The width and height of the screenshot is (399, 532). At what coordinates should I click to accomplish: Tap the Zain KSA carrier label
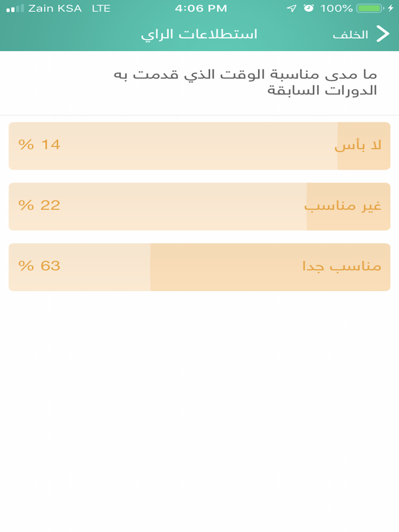55,8
